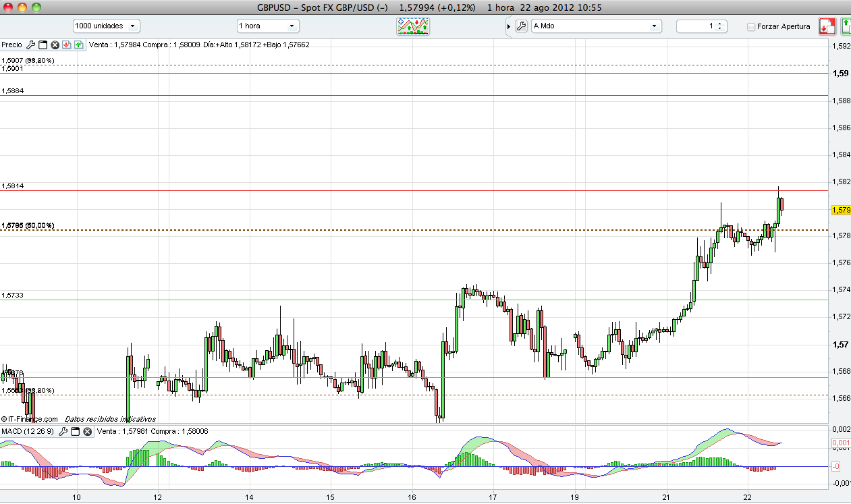Close the Precio panel with X icon
Image resolution: width=851 pixels, height=504 pixels.
pos(55,45)
